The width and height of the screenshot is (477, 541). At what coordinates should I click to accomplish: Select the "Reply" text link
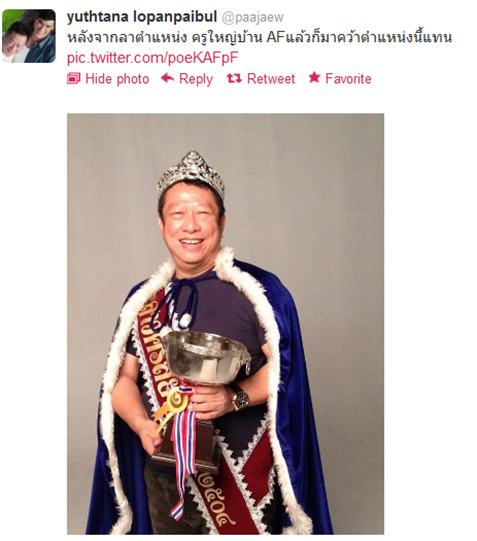(196, 79)
